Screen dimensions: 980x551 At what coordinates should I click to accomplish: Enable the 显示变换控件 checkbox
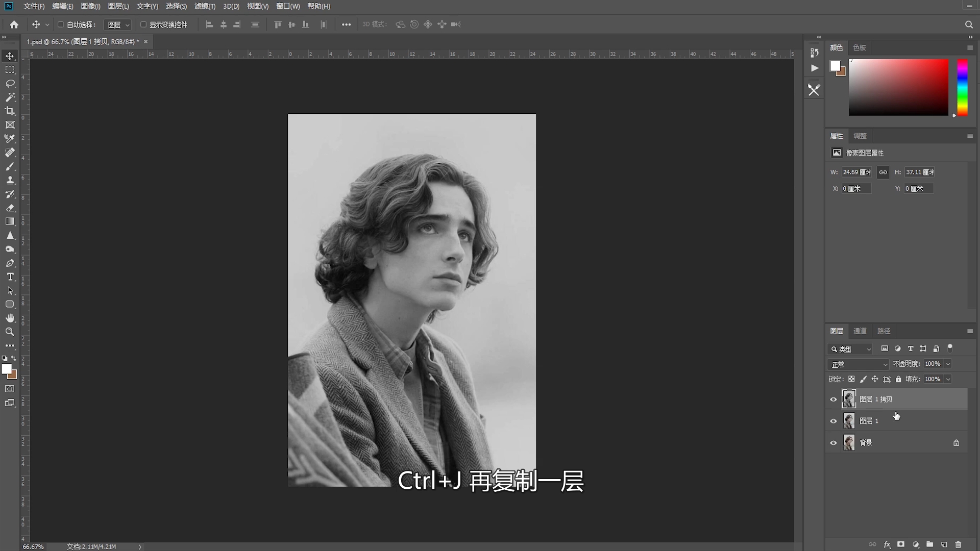[x=143, y=24]
